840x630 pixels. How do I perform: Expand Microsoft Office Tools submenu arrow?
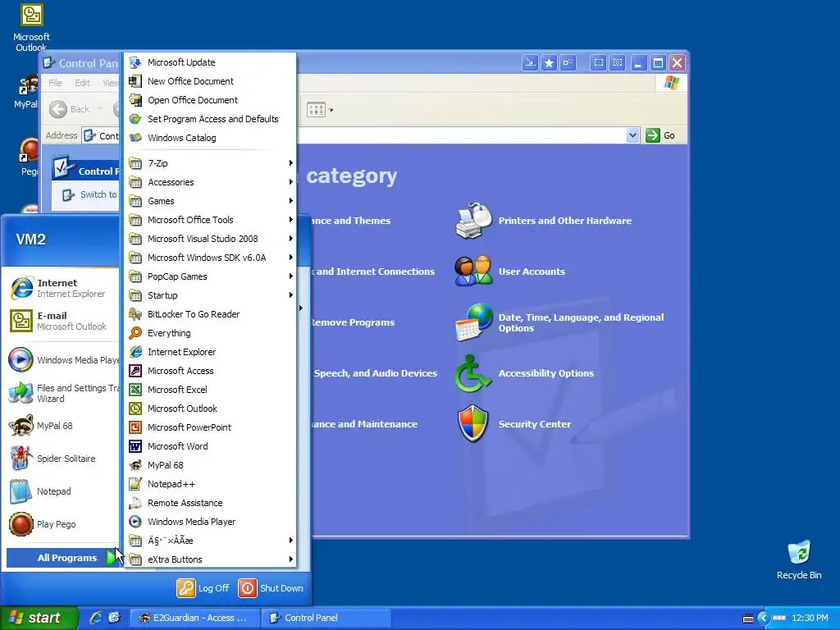click(290, 220)
